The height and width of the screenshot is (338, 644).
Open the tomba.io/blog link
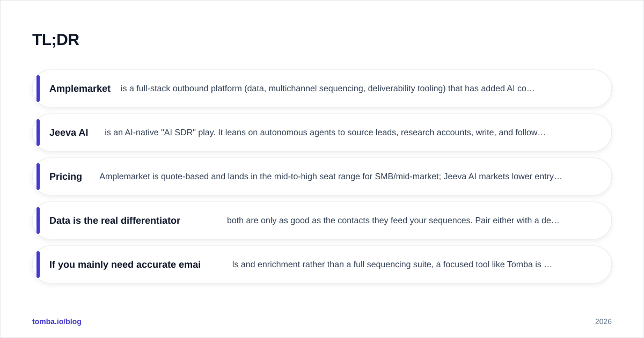pyautogui.click(x=57, y=321)
